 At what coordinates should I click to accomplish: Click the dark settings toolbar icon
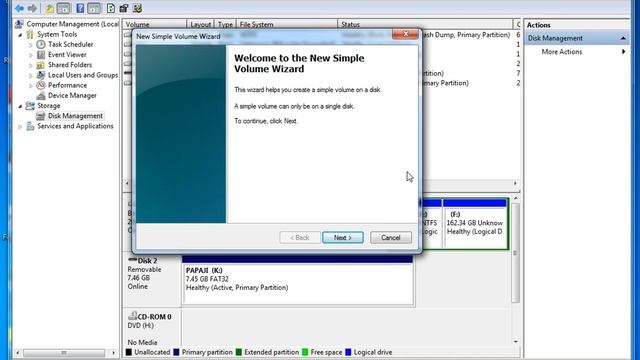coord(124,8)
